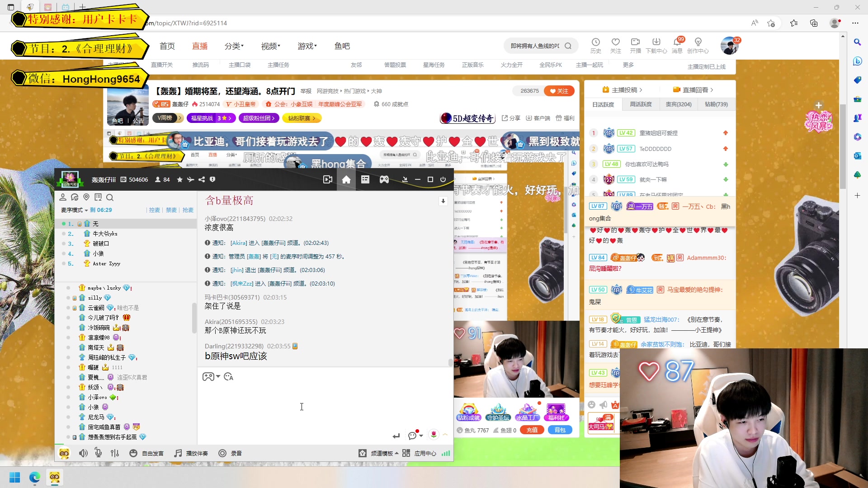
Task: Click the send enter arrow icon in chat input
Action: pyautogui.click(x=396, y=436)
